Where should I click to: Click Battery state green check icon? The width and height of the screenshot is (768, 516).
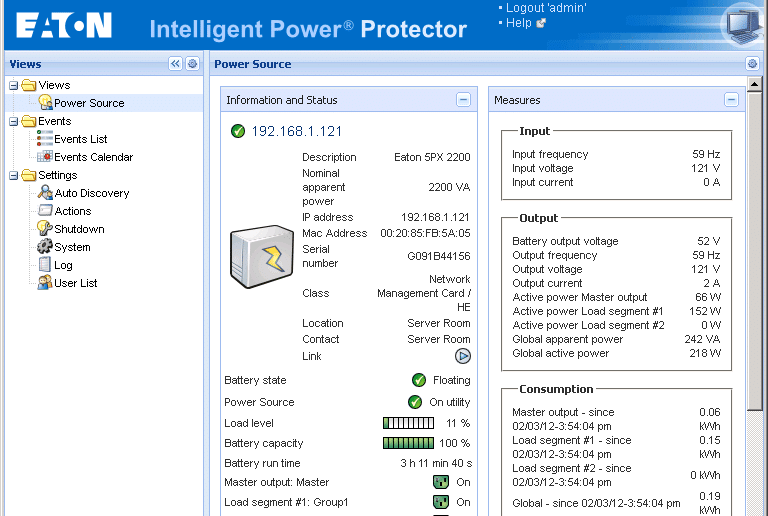coord(419,380)
